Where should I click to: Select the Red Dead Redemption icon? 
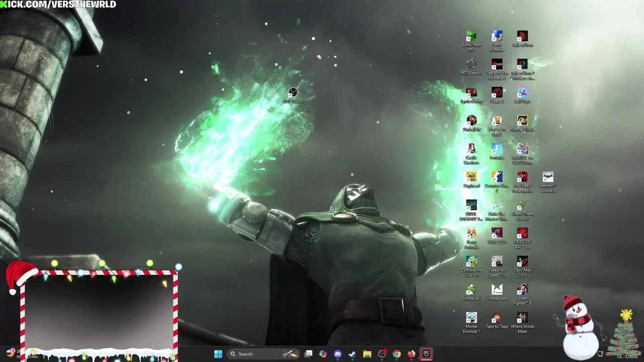click(522, 182)
